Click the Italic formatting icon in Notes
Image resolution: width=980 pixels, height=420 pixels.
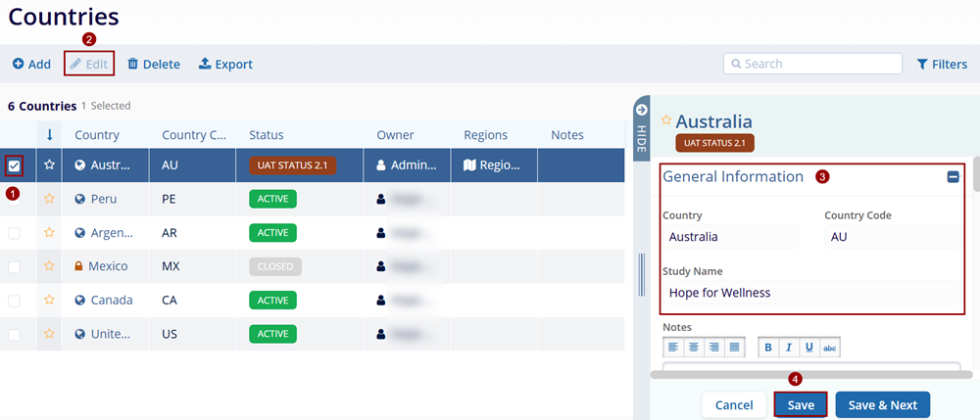pos(788,348)
